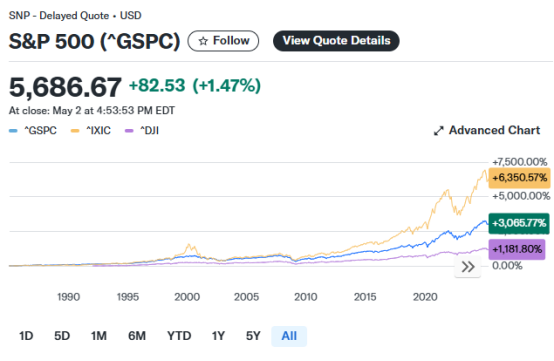
Task: Click the star icon in Follow button
Action: point(203,41)
